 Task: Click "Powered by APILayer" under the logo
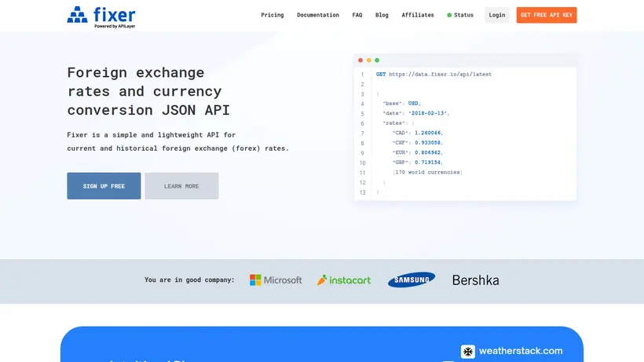click(115, 26)
